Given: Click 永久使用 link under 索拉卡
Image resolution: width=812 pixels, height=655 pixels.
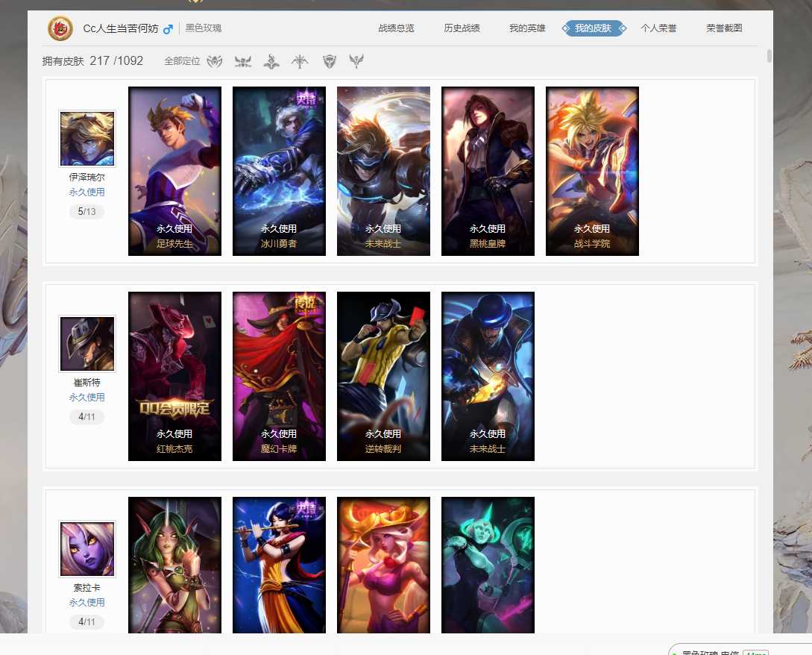Looking at the screenshot, I should coord(87,603).
